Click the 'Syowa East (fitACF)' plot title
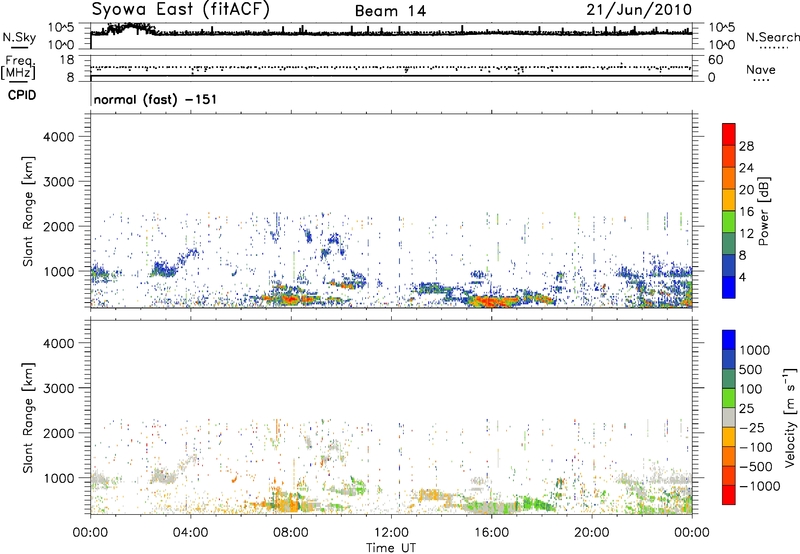Screen dimensions: 800x554 181,10
